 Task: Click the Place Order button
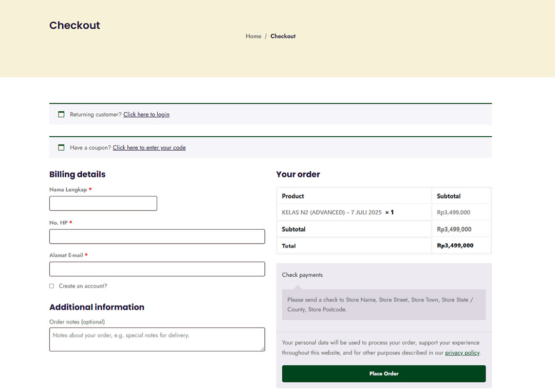pos(384,374)
